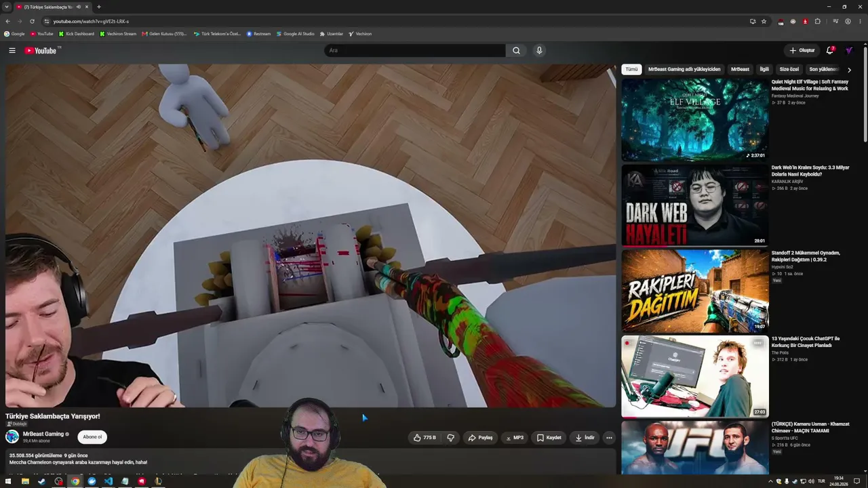This screenshot has width=868, height=488.
Task: Click the Oluştur create button
Action: pyautogui.click(x=802, y=50)
